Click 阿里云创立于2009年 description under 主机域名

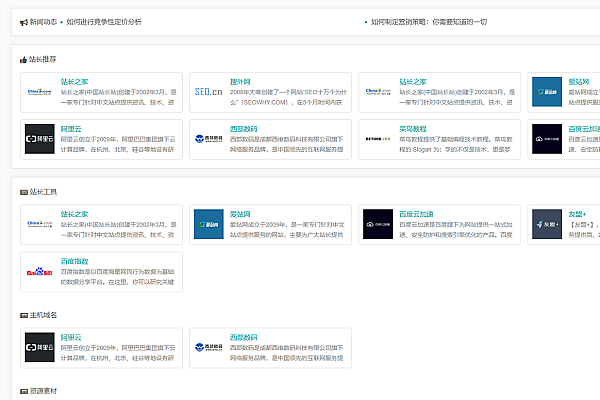[118, 353]
